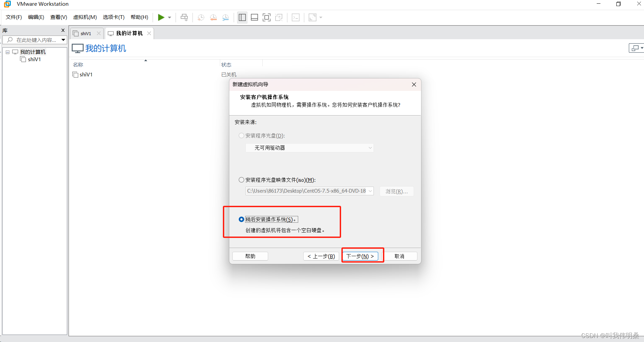Open the 帮助(H) menu
This screenshot has height=342, width=644.
tap(139, 17)
